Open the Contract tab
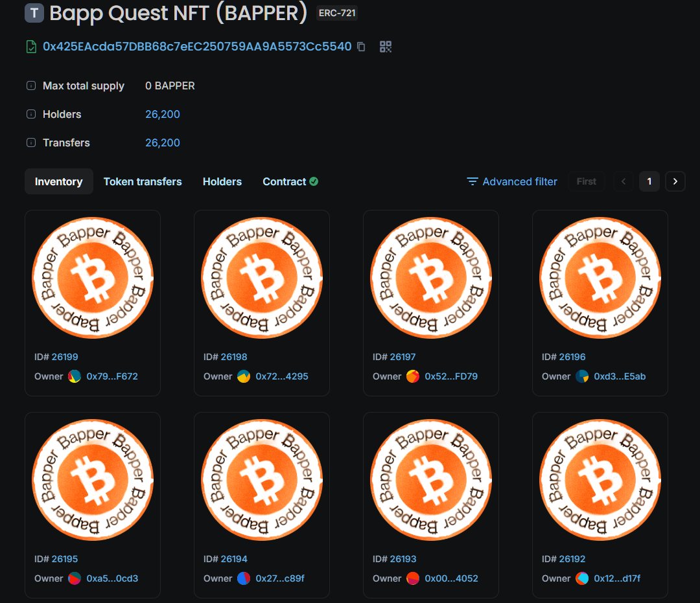 tap(290, 181)
